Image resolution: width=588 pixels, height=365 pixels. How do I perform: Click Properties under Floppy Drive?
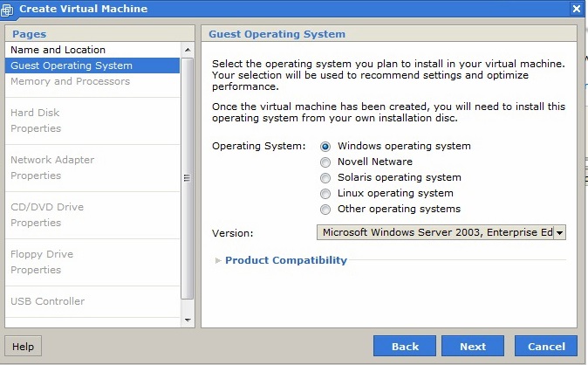pos(36,270)
